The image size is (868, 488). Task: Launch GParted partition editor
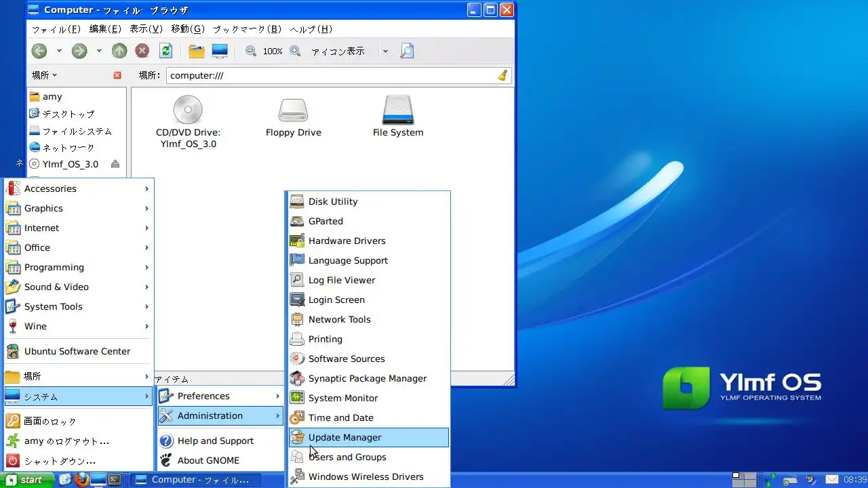tap(368, 221)
